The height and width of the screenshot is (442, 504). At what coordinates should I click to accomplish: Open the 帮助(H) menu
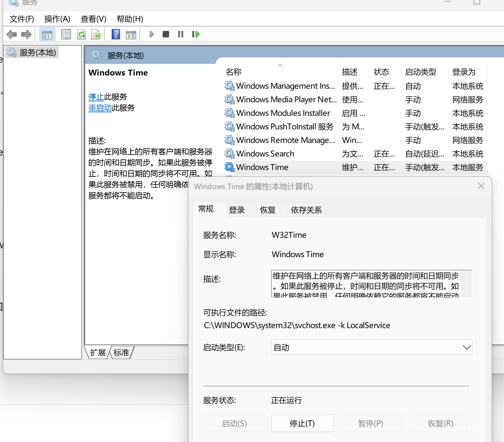[130, 19]
